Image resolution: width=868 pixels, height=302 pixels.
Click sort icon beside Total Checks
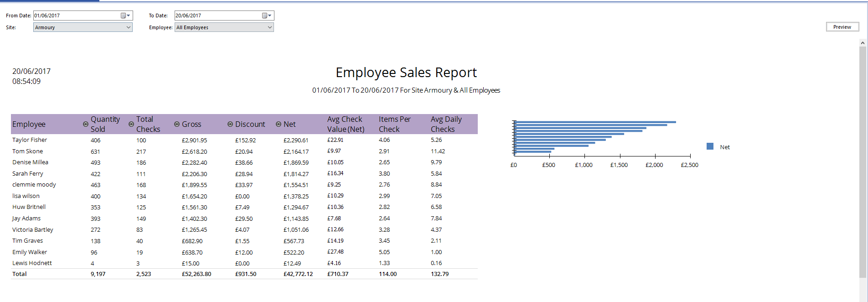coord(131,124)
